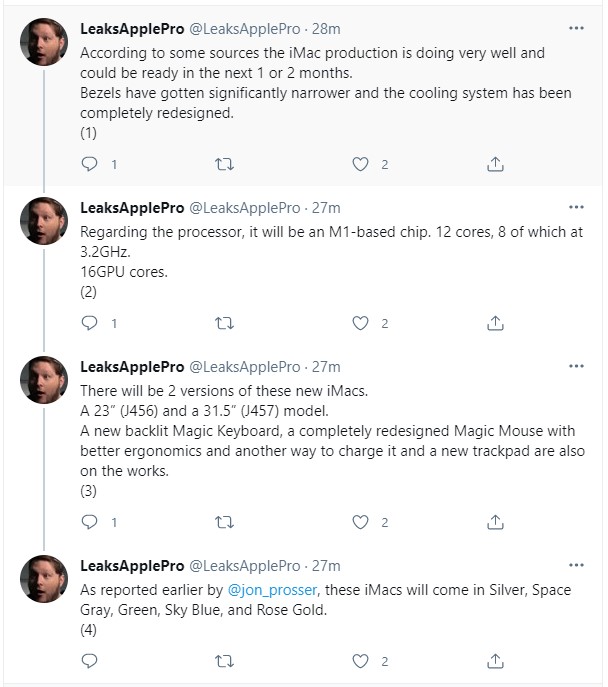Like the M1-based chip tweet

pyautogui.click(x=361, y=323)
